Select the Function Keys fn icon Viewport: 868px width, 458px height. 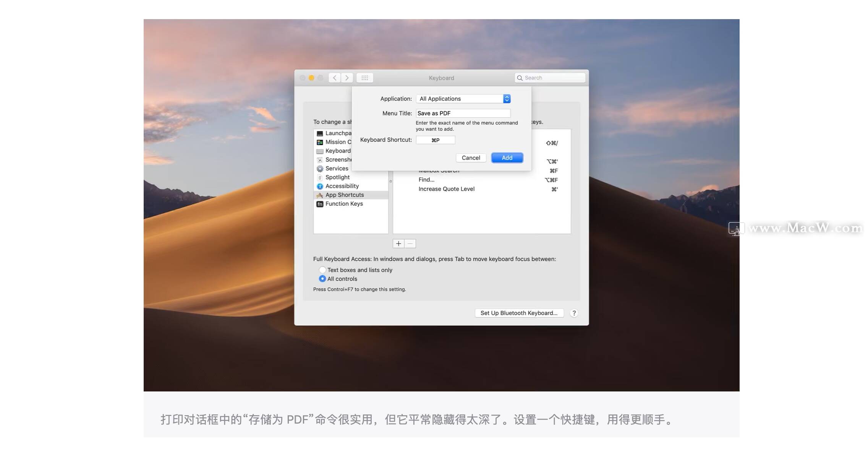pyautogui.click(x=320, y=204)
